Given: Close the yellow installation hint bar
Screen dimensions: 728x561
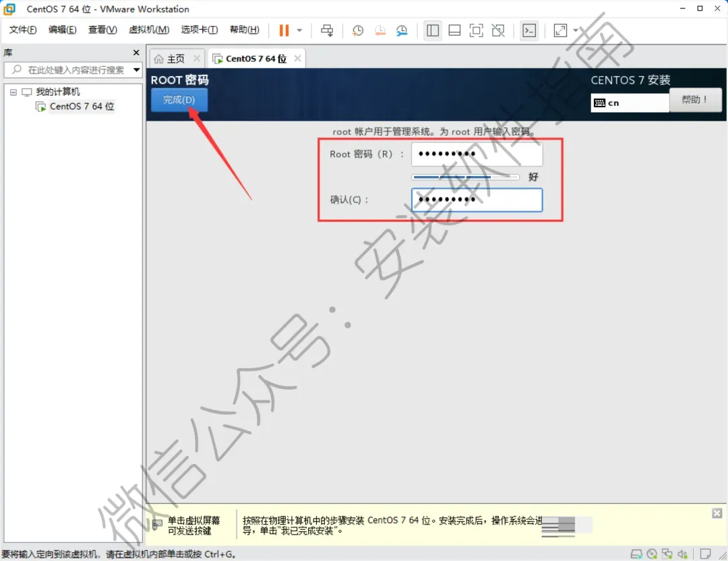Looking at the screenshot, I should coord(717,513).
